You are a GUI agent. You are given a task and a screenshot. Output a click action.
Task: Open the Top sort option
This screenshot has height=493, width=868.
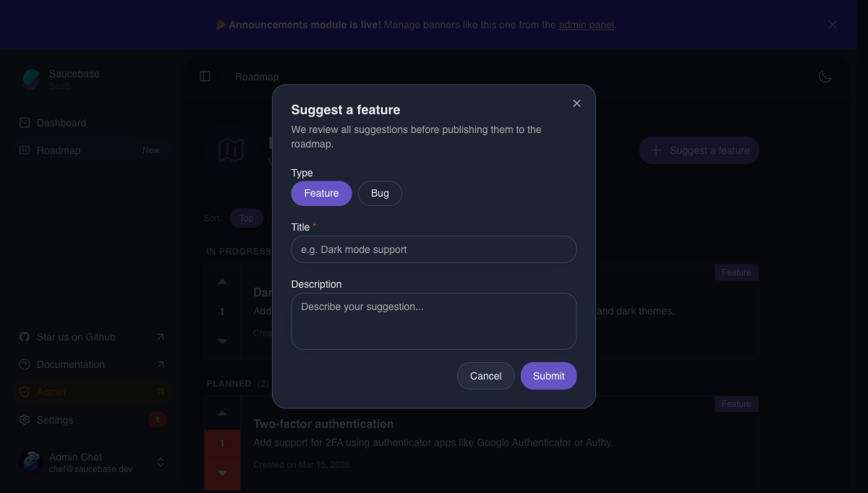coord(246,218)
